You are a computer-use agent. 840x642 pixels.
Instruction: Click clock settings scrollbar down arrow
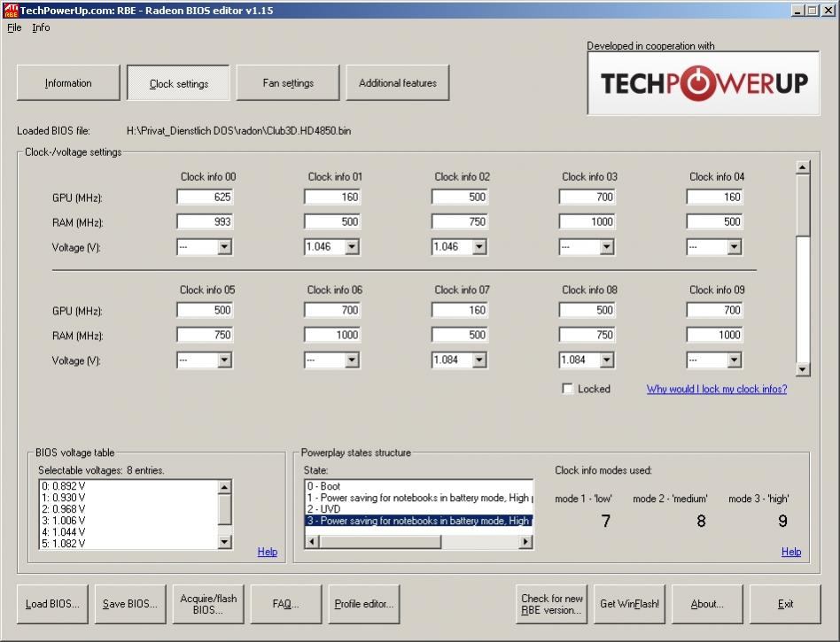[803, 369]
